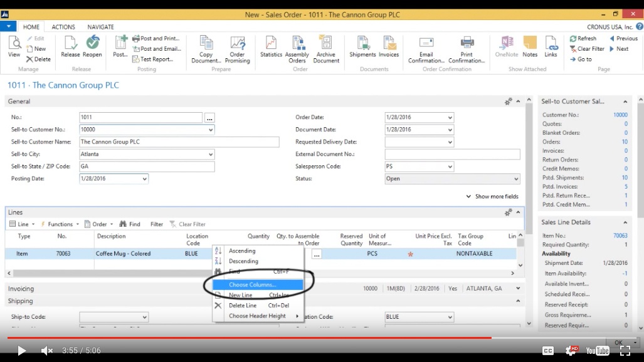The height and width of the screenshot is (362, 644).
Task: Open Sell-to Customer No. dropdown
Action: [x=210, y=130]
